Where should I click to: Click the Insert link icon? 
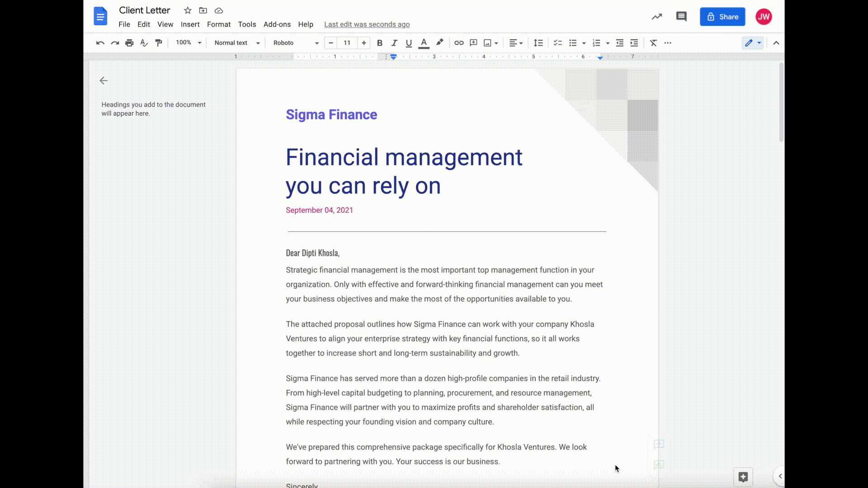pyautogui.click(x=459, y=43)
